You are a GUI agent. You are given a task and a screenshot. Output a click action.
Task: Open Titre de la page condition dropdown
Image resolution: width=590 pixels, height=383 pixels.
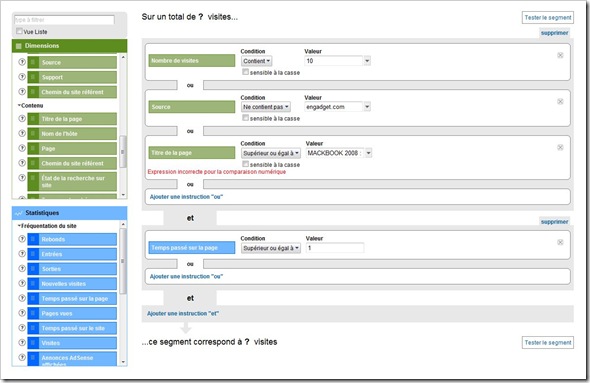tap(271, 153)
